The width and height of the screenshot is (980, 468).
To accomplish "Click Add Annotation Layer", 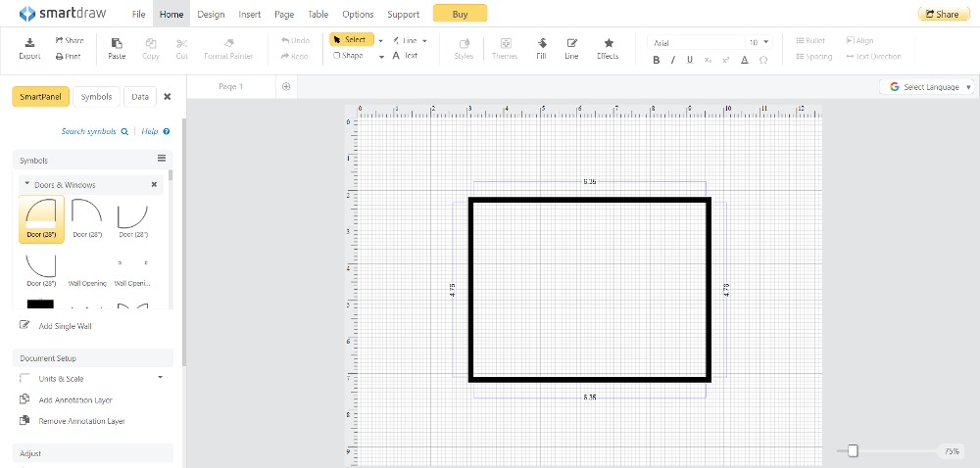I will pos(67,400).
